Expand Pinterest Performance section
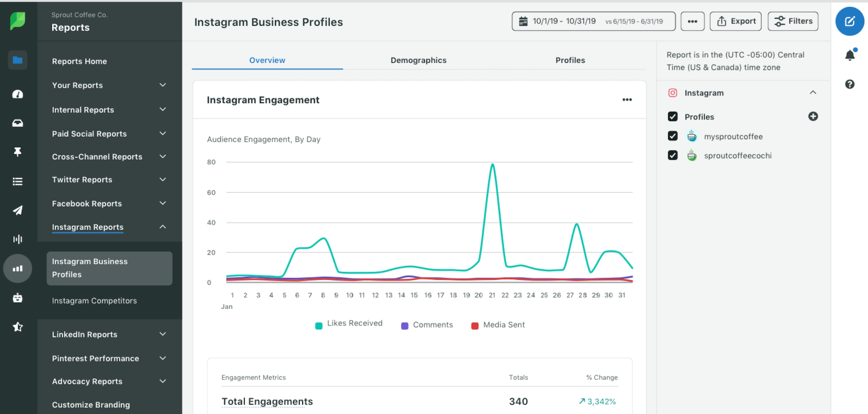This screenshot has width=868, height=414. point(163,358)
